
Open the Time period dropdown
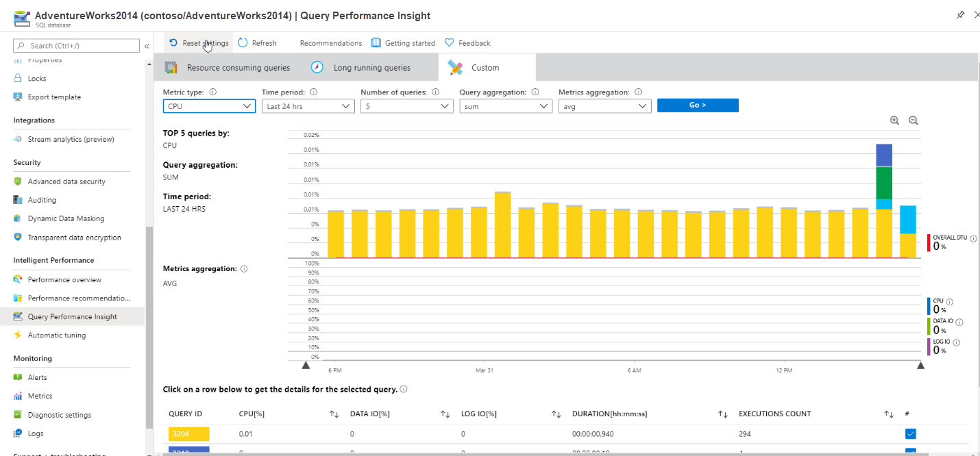pos(308,105)
